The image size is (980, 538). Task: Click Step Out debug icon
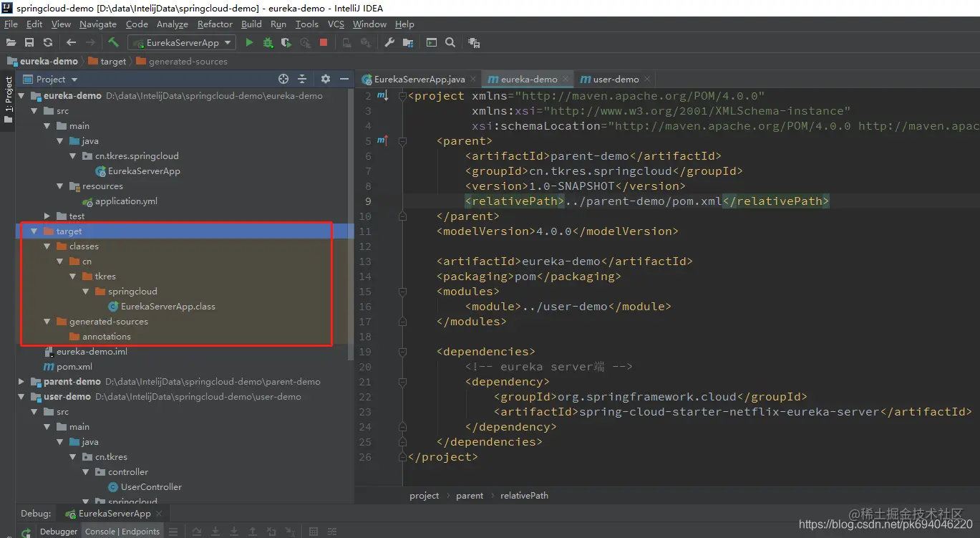point(253,532)
